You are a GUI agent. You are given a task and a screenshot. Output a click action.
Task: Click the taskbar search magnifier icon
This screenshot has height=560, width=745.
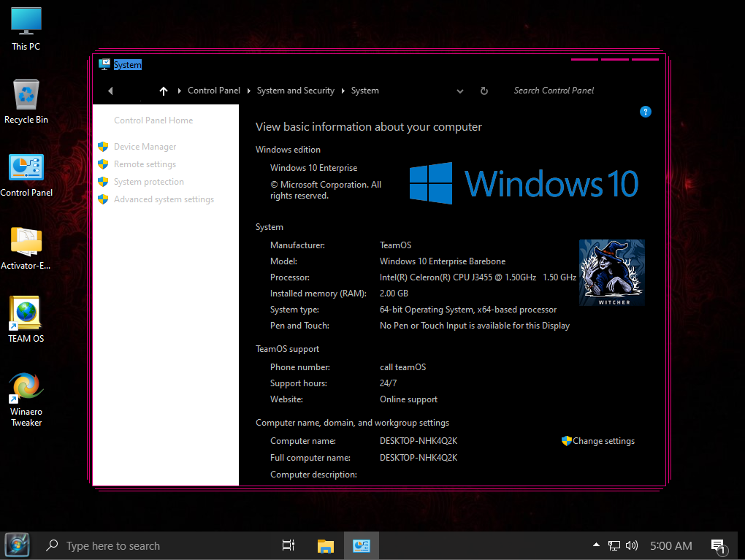pyautogui.click(x=52, y=545)
